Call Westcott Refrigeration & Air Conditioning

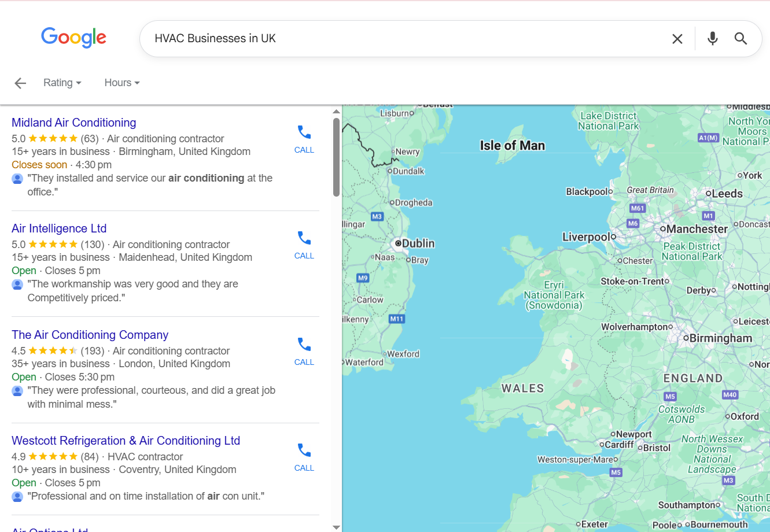pyautogui.click(x=304, y=457)
